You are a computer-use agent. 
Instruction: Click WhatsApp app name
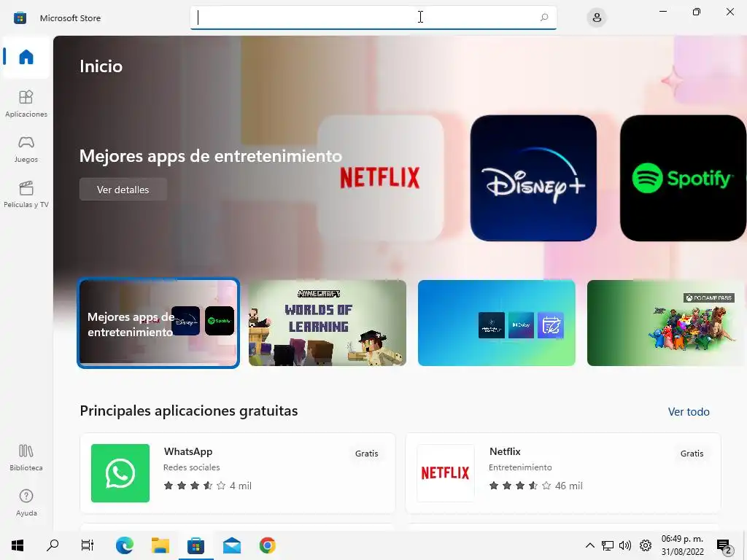188,451
